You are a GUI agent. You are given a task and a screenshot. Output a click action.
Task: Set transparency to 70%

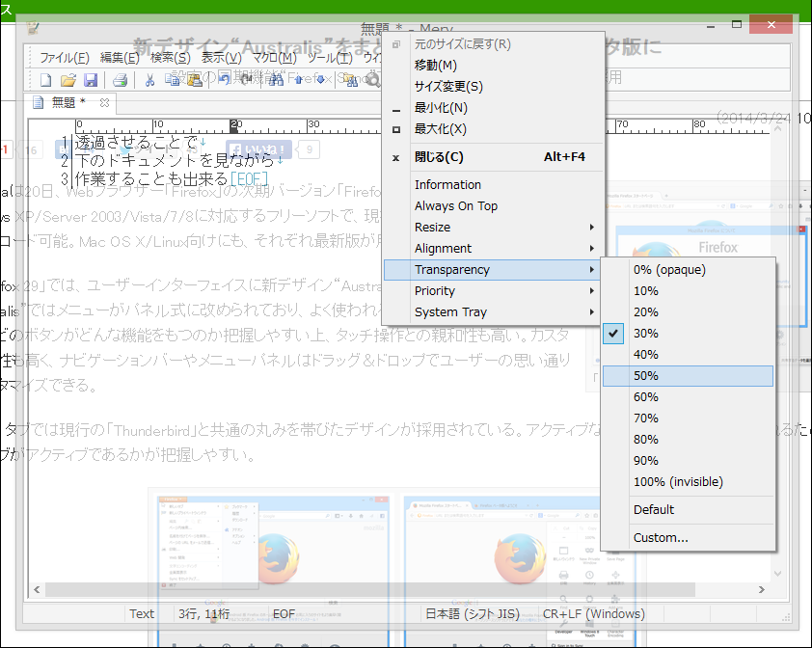688,418
